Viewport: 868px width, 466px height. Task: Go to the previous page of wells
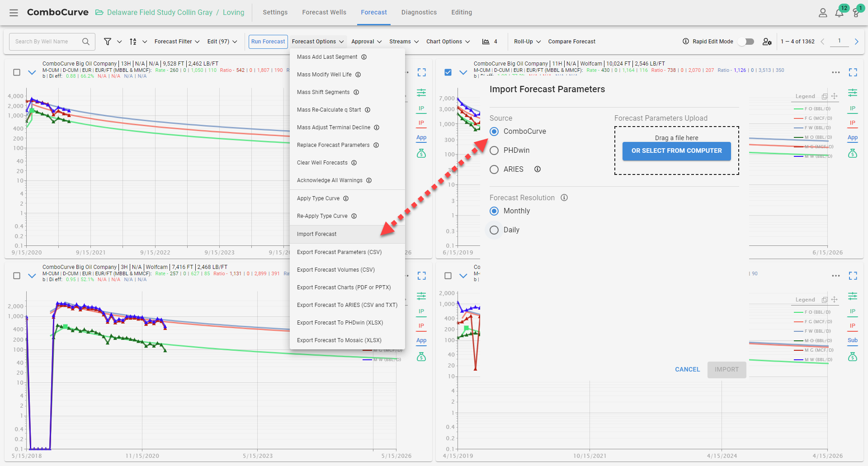coord(822,42)
